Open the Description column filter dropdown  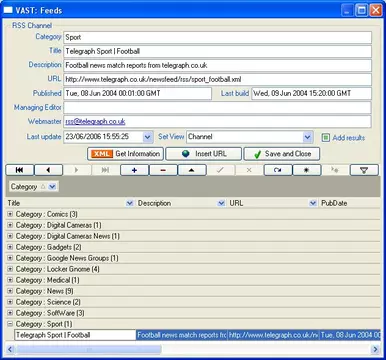221,203
